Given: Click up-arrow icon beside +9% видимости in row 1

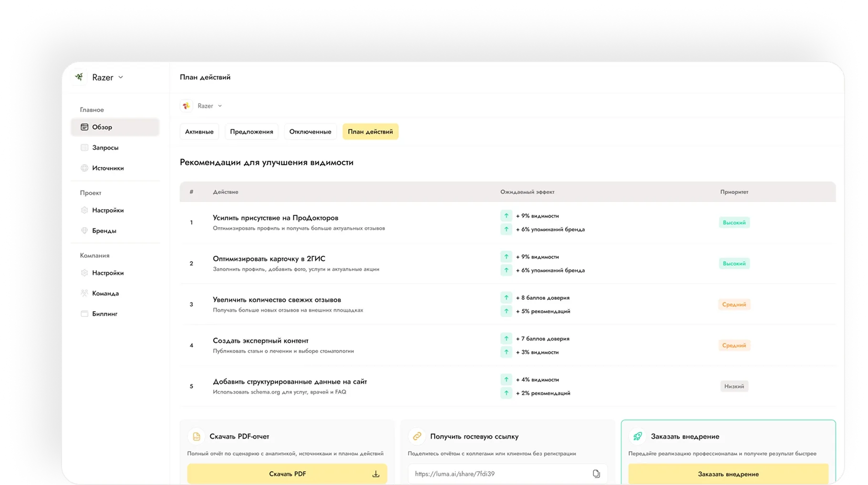Looking at the screenshot, I should (x=506, y=216).
